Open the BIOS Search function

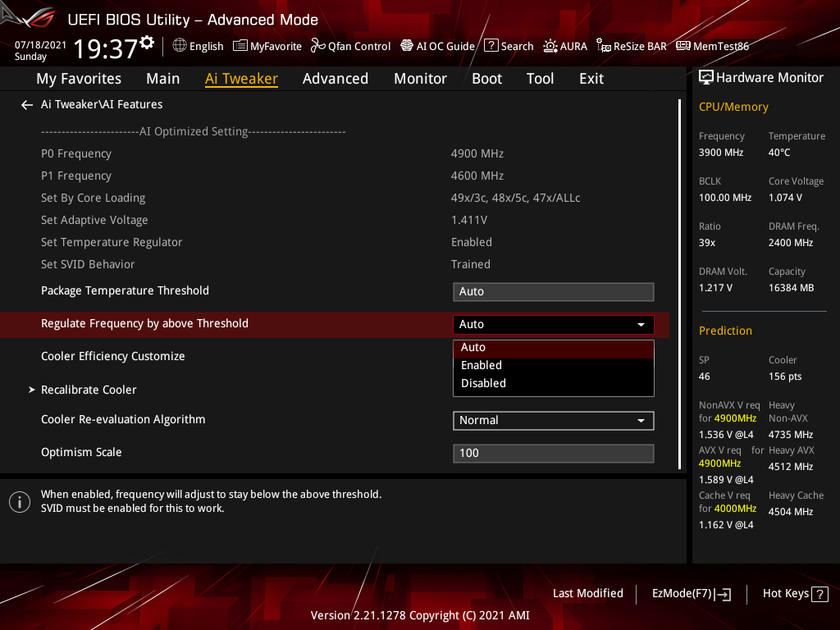pyautogui.click(x=509, y=46)
